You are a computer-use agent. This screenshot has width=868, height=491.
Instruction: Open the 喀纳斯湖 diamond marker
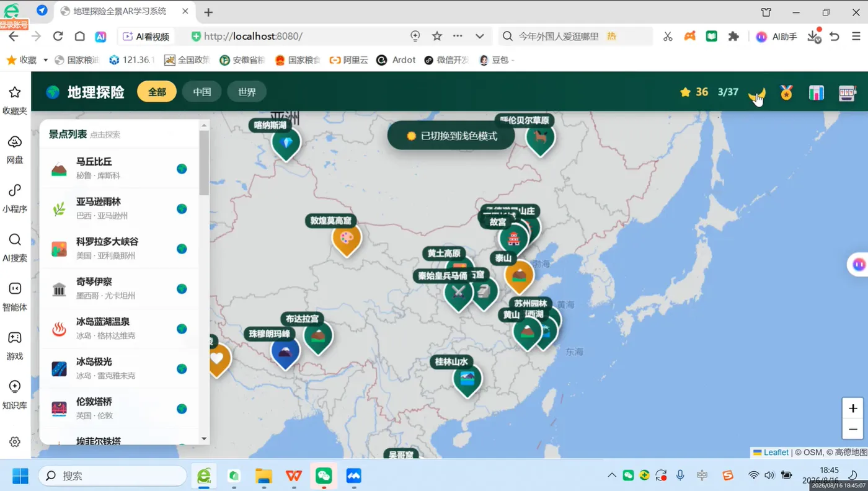[286, 143]
